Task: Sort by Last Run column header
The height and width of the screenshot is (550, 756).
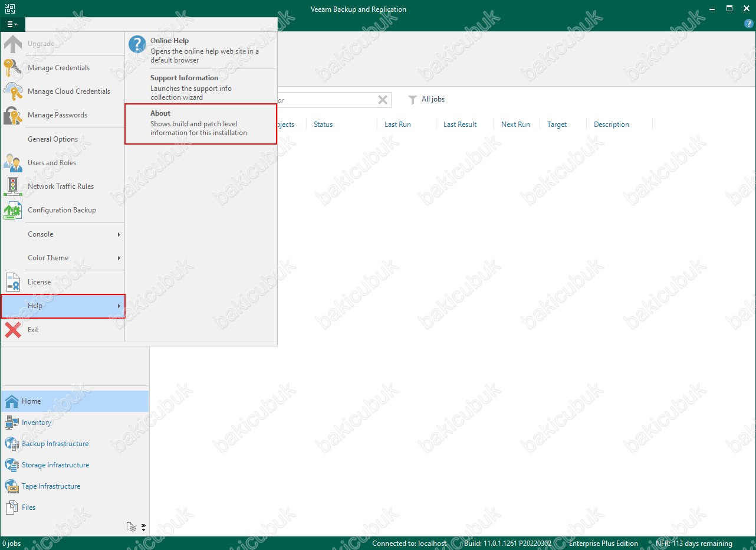Action: coord(397,125)
